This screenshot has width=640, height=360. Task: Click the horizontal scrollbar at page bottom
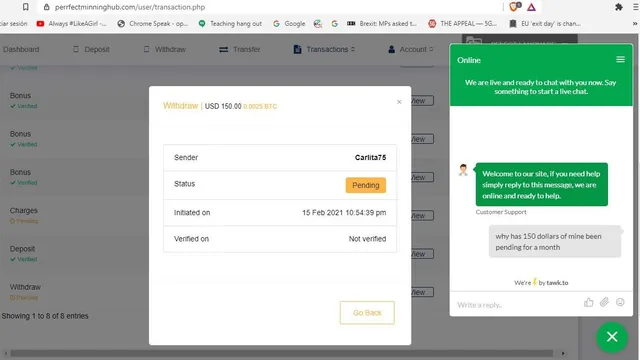pyautogui.click(x=282, y=353)
